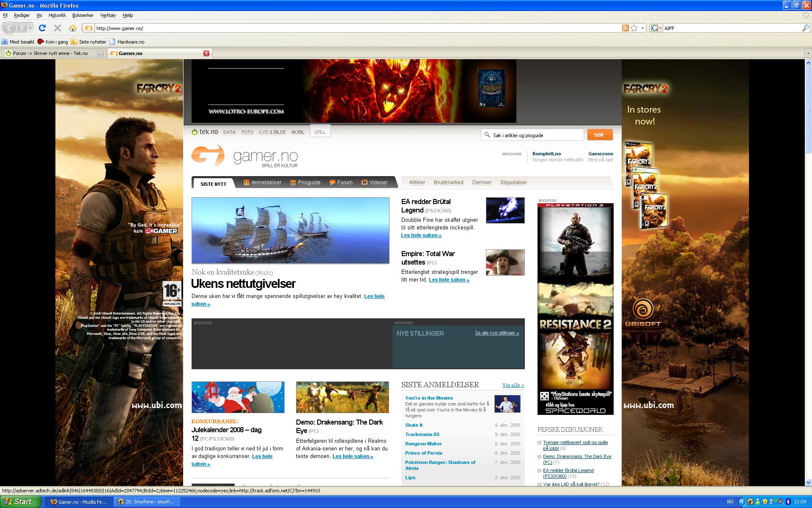Reload the page with the refresh icon
The width and height of the screenshot is (812, 508).
[42, 28]
